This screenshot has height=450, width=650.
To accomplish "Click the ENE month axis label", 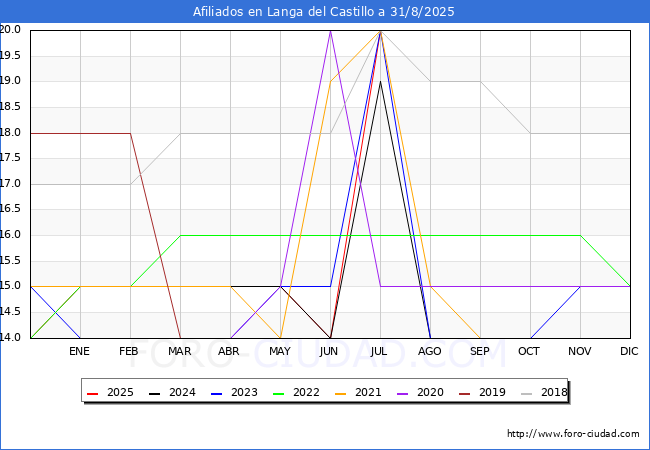I will (80, 351).
